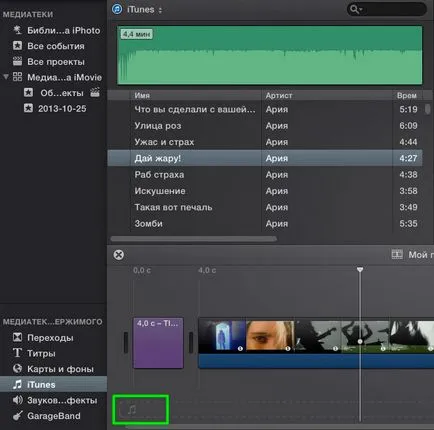Select Все события in sidebar

click(56, 46)
